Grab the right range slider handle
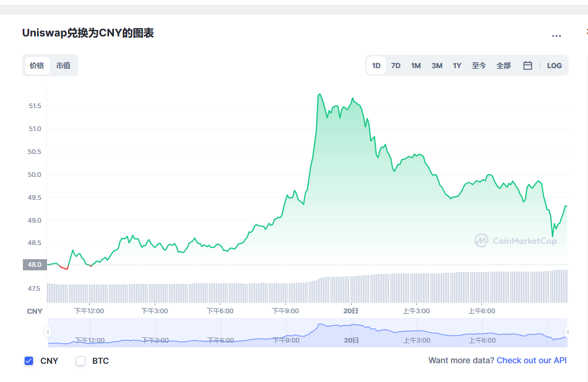The image size is (588, 382). 567,332
